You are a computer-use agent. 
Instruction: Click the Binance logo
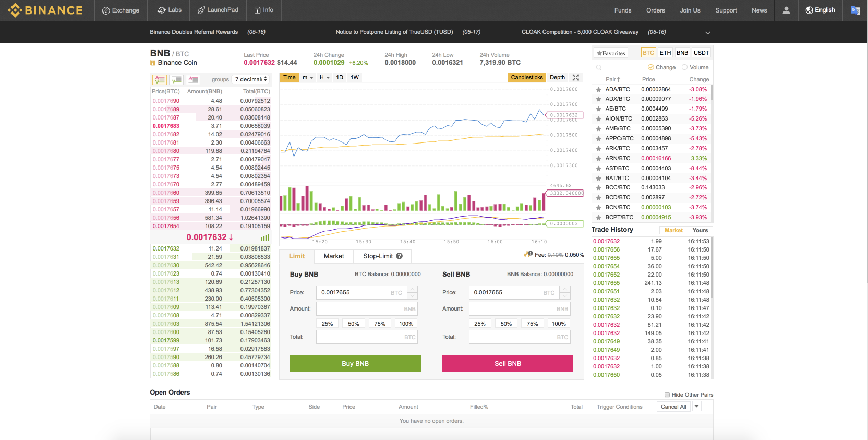(45, 10)
